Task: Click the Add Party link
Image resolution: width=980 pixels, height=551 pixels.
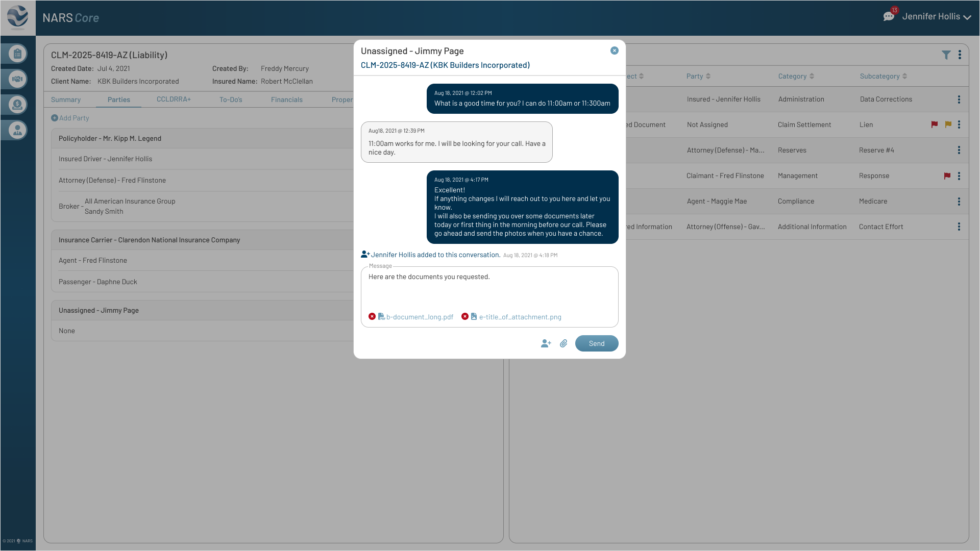Action: pos(70,118)
